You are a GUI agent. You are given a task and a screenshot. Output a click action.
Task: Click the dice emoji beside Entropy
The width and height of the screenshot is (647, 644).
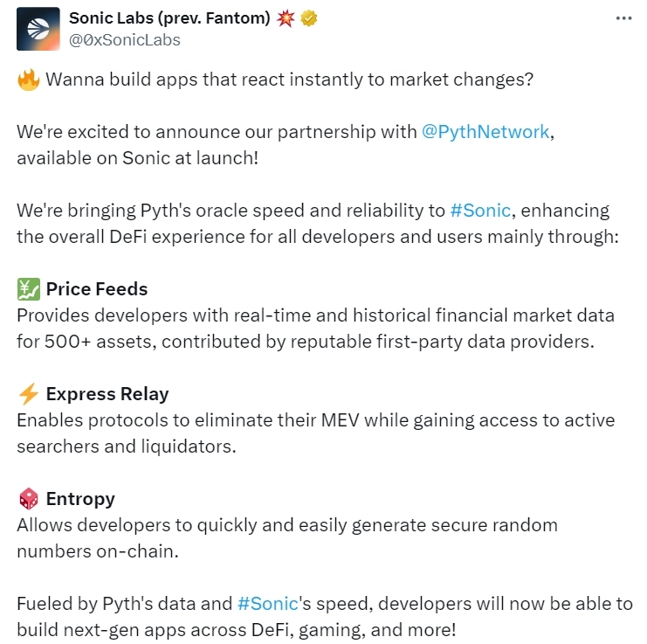[28, 499]
